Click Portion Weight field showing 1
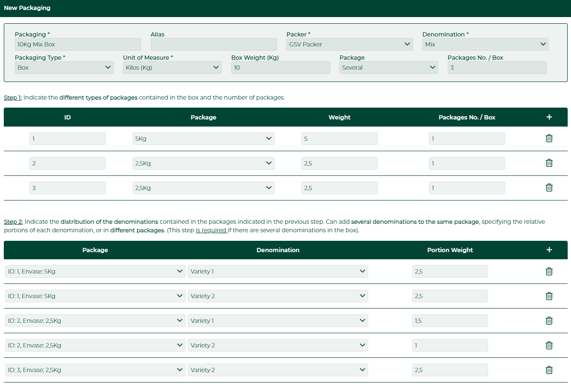 (x=450, y=346)
